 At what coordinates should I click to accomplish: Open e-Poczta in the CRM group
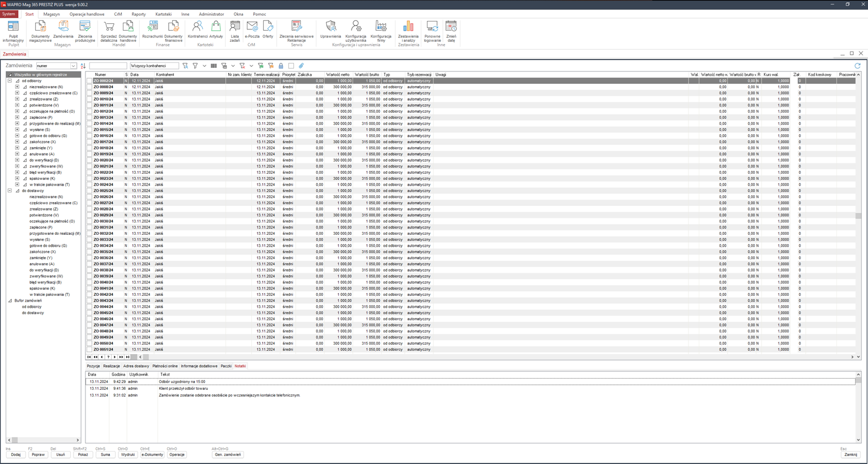pyautogui.click(x=252, y=29)
